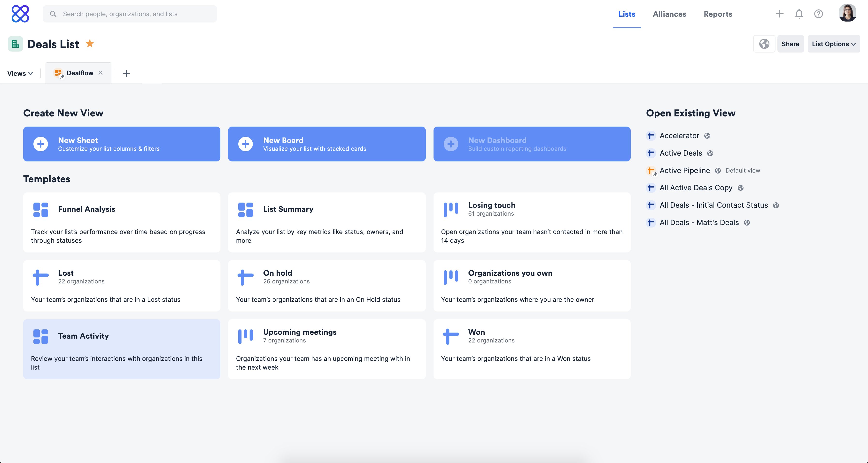Create a New Sheet view
Screen dimensions: 868x463
coord(122,144)
